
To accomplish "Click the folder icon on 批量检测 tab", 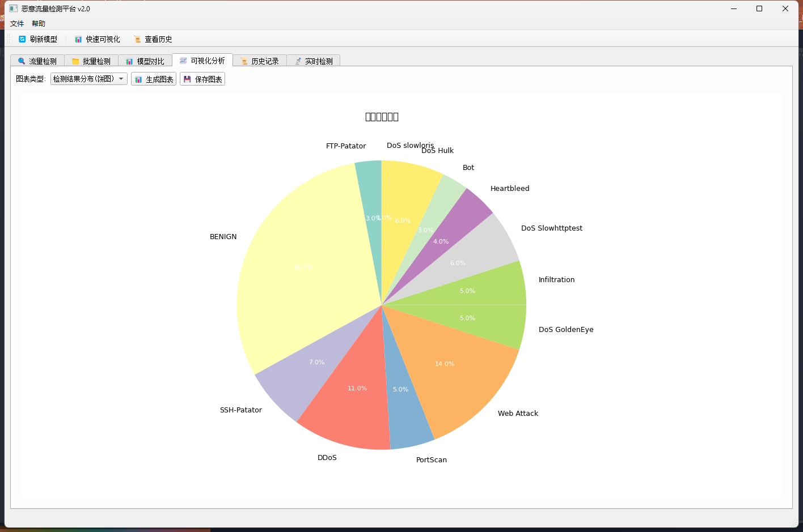I will (x=75, y=61).
